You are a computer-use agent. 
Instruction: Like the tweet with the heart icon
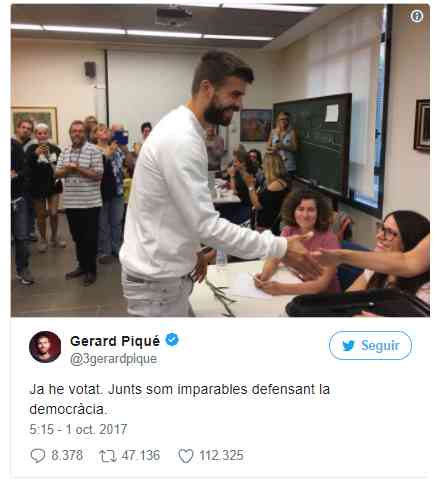(x=186, y=456)
